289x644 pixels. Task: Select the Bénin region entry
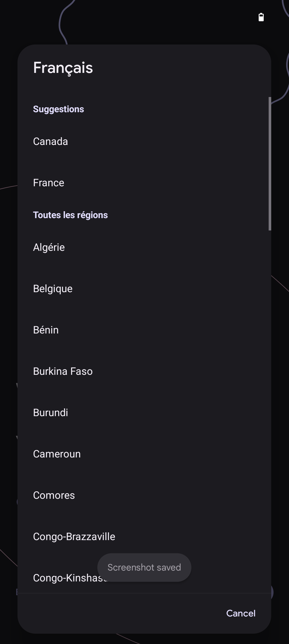[46, 330]
